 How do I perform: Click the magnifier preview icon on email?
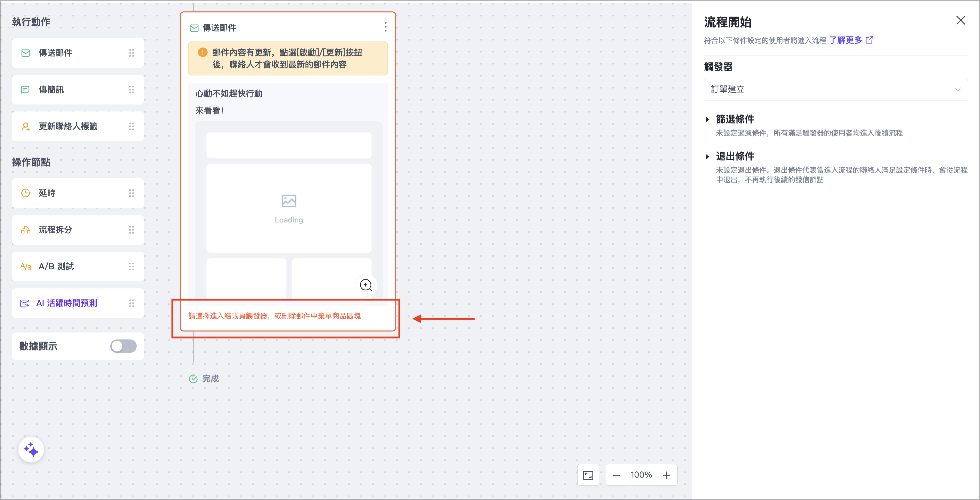(366, 285)
